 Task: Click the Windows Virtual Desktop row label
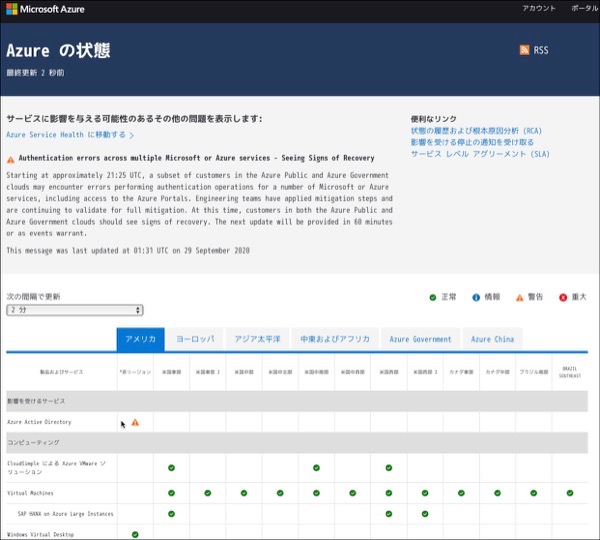point(40,534)
